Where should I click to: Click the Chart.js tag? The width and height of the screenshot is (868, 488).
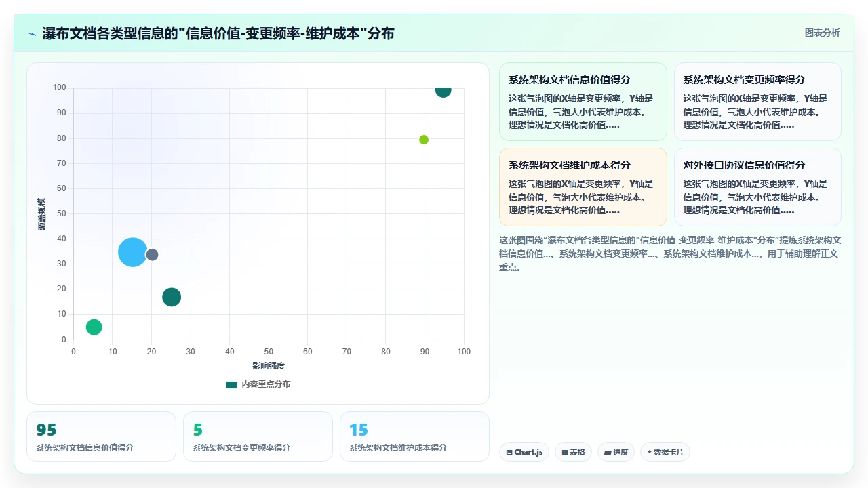(x=524, y=452)
